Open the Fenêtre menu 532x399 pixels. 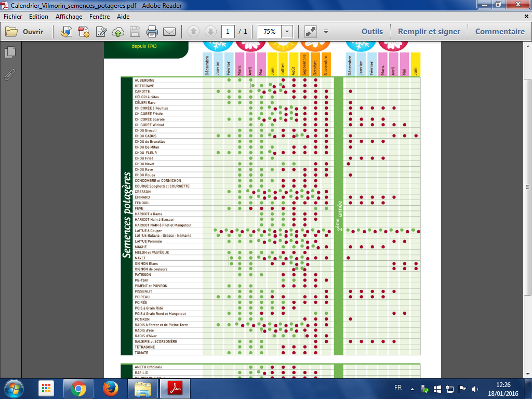[99, 17]
